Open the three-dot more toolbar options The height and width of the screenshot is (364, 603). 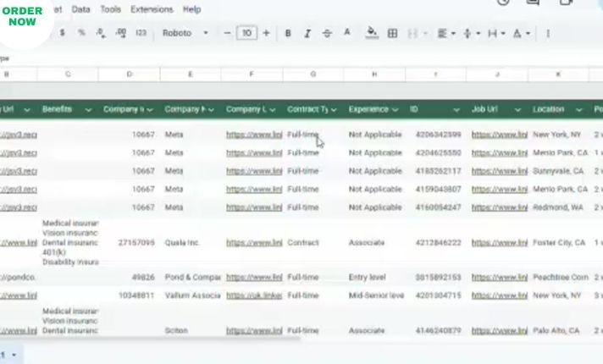click(x=548, y=34)
